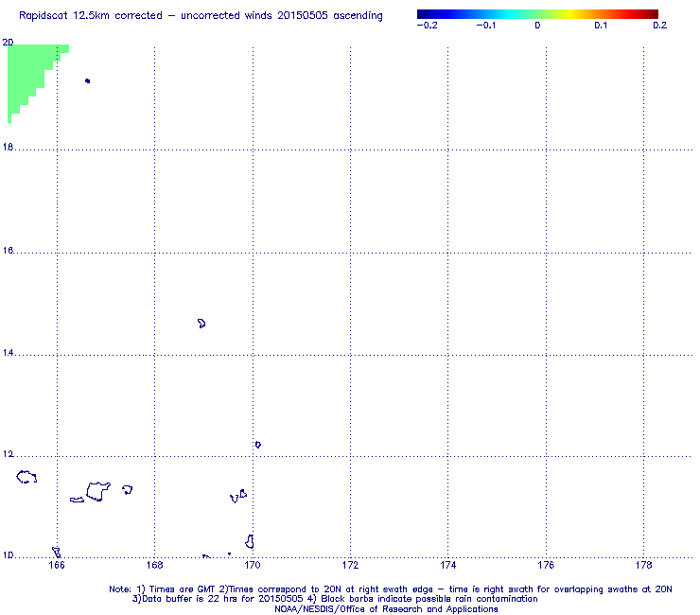
Task: Click the -0.2 color scale label
Action: pos(428,26)
